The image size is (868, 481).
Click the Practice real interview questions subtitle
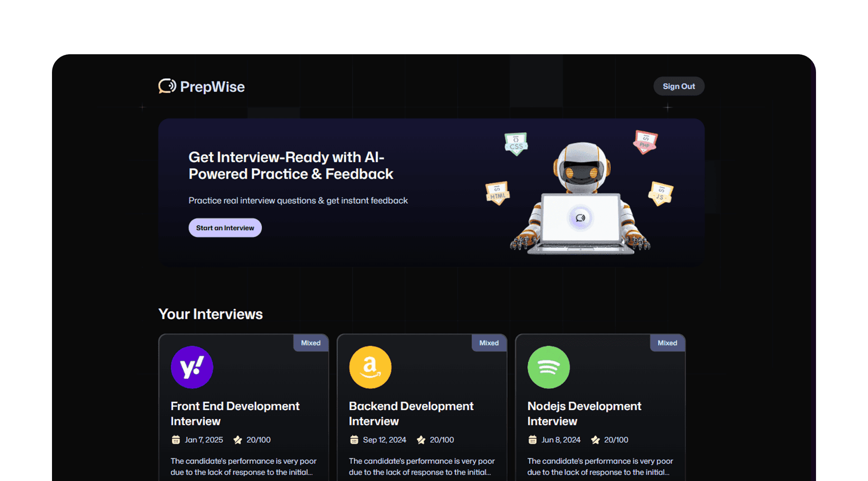[x=298, y=200]
